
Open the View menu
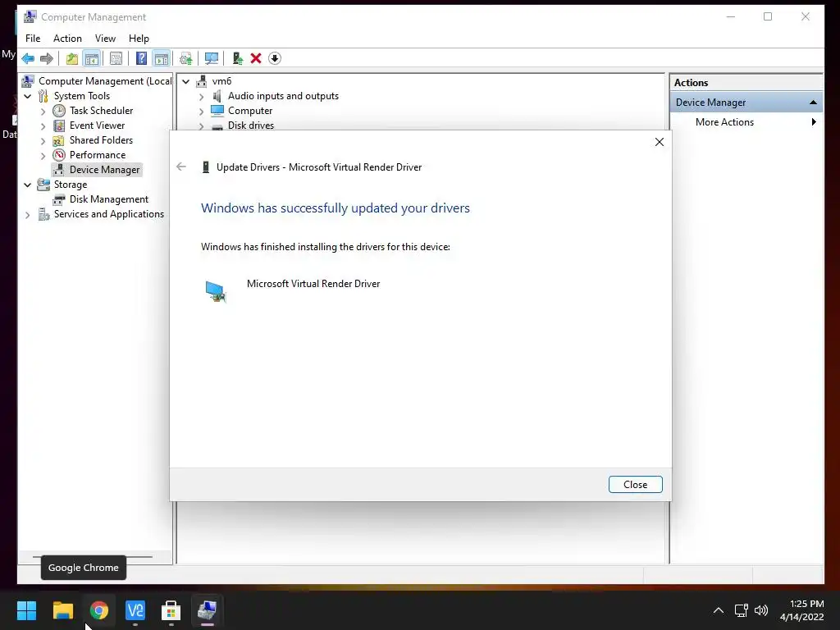tap(105, 39)
